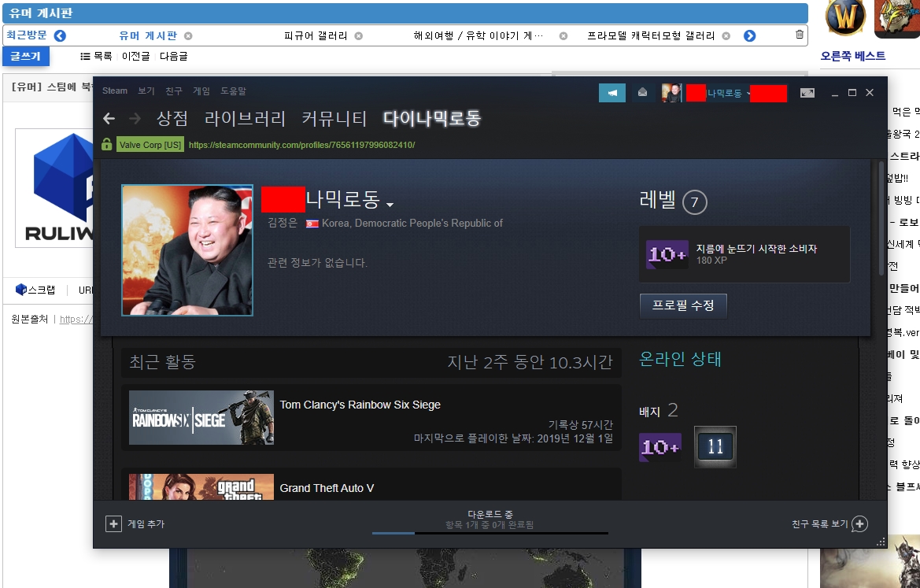Go back with Steam's left arrow
Viewport: 920px width, 588px height.
(x=109, y=119)
